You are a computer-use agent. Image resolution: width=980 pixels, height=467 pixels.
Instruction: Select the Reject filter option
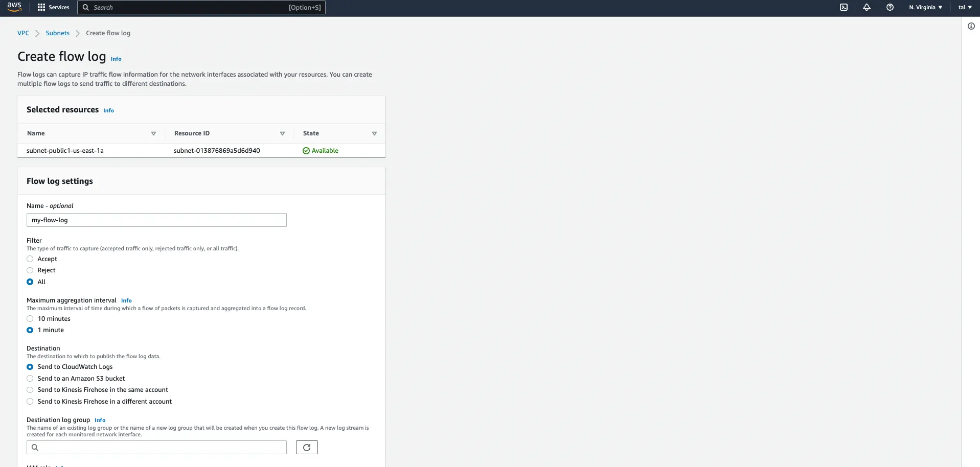[x=30, y=270]
